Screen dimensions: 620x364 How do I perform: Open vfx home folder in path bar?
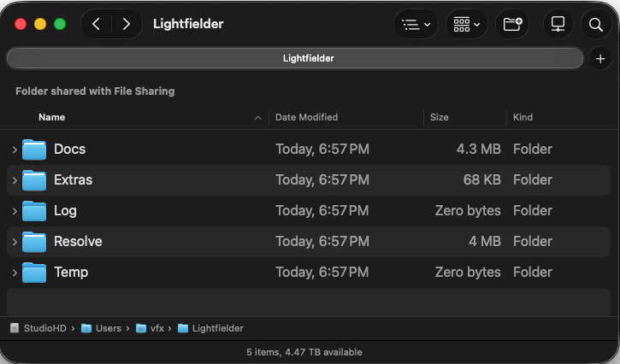tap(157, 328)
